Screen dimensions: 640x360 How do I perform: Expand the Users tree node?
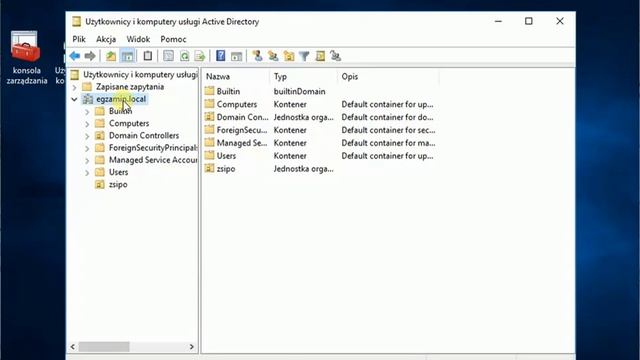[87, 173]
